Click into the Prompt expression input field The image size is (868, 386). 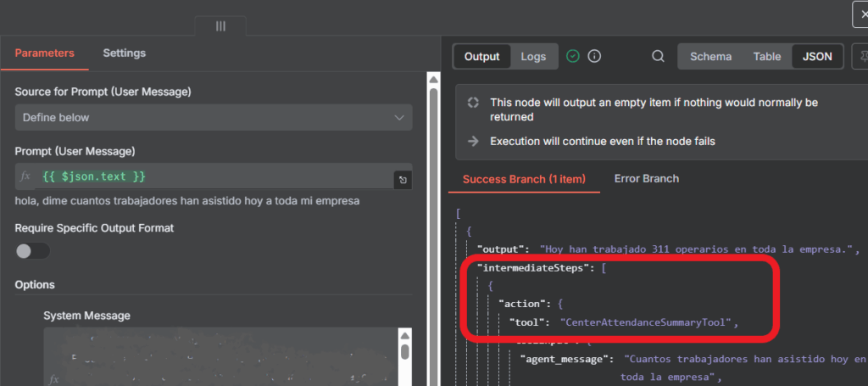click(212, 176)
